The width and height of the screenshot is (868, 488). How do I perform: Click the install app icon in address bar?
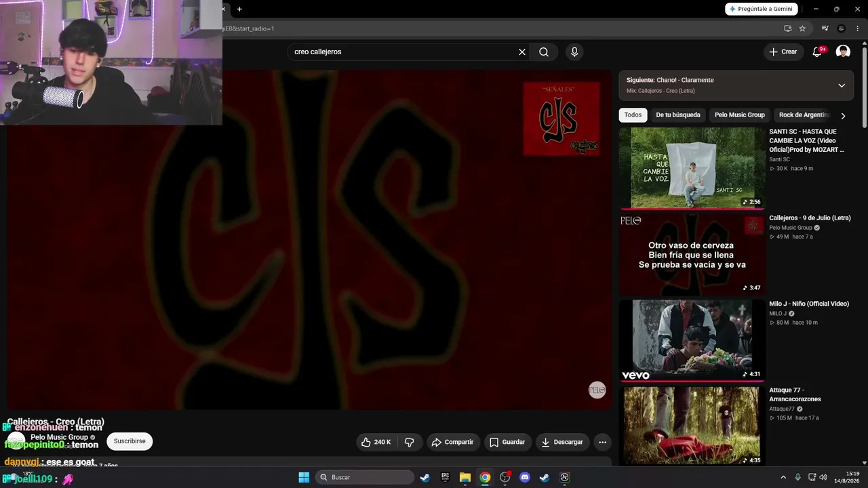coord(787,28)
